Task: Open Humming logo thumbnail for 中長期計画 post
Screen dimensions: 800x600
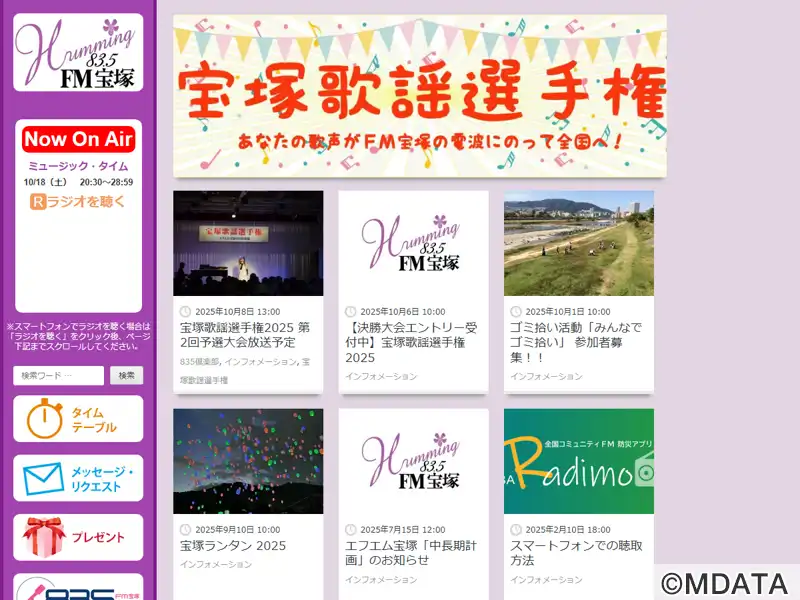Action: click(x=413, y=461)
